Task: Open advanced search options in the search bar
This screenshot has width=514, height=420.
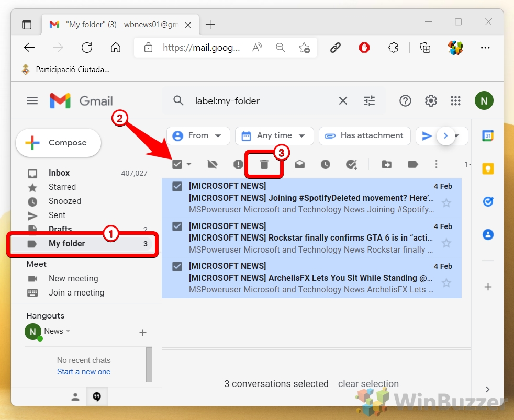Action: point(370,100)
